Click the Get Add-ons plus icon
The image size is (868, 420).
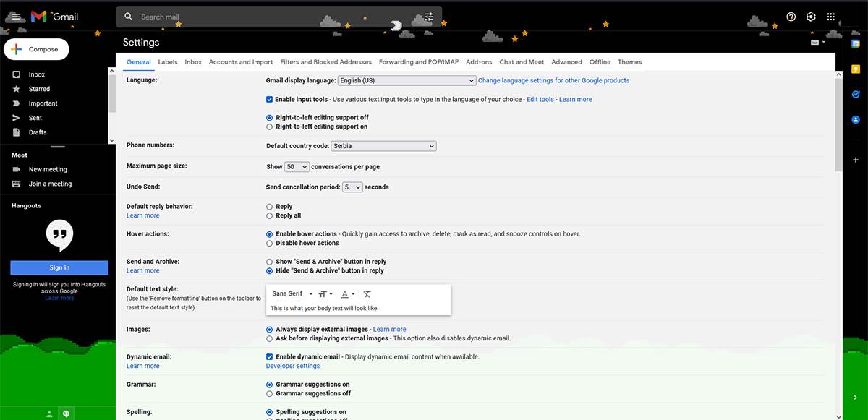pyautogui.click(x=856, y=160)
